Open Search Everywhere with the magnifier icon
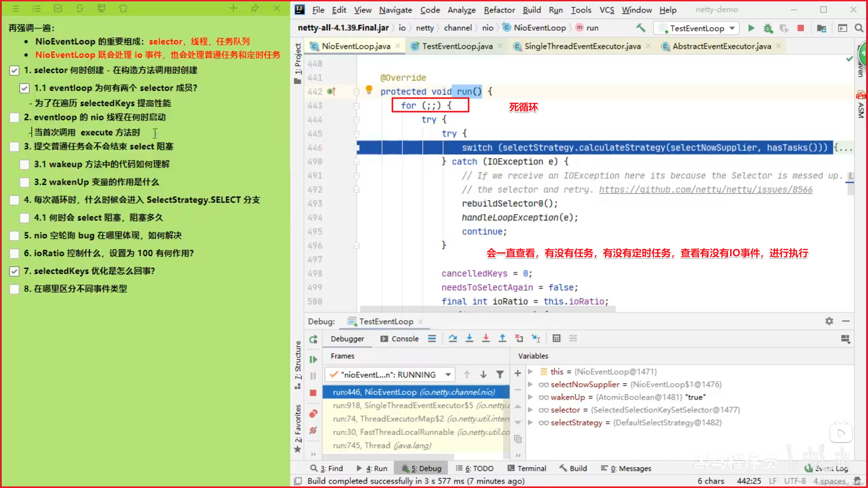 tap(859, 28)
